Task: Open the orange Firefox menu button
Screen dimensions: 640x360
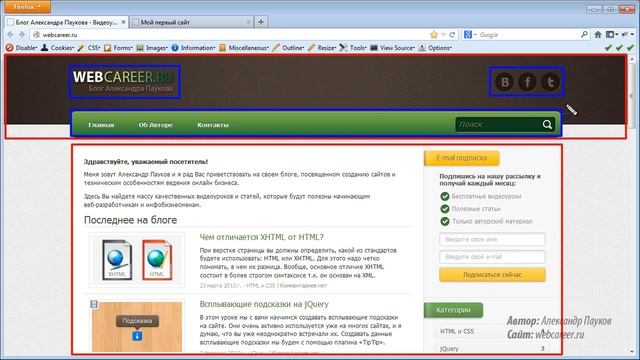Action: (x=27, y=7)
